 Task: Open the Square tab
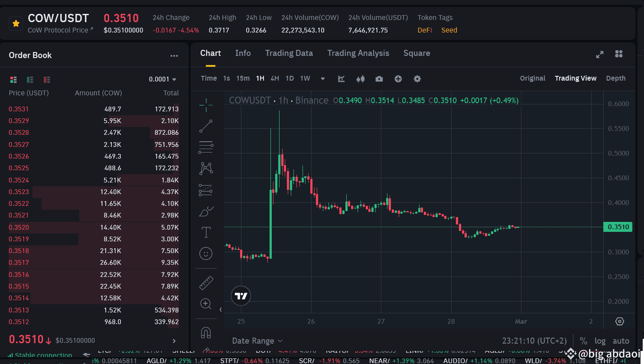(x=417, y=53)
